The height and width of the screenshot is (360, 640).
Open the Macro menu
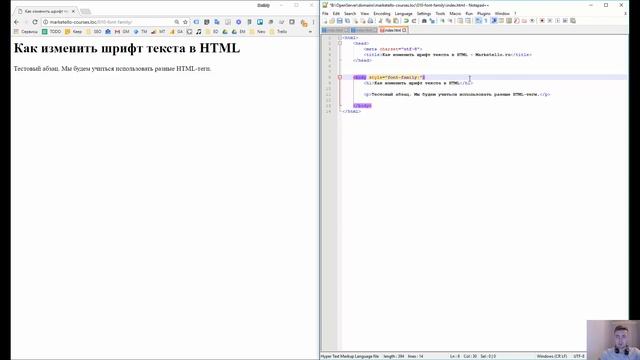point(455,13)
